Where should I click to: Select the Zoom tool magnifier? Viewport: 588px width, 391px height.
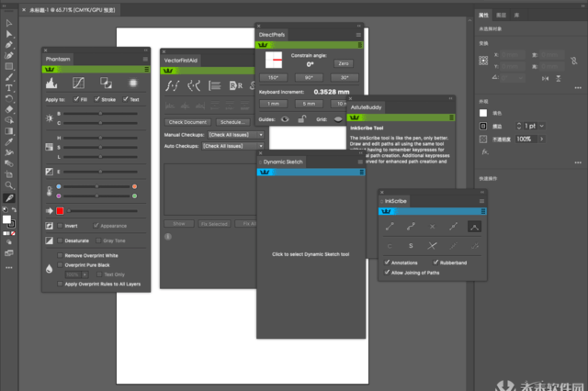[9, 185]
